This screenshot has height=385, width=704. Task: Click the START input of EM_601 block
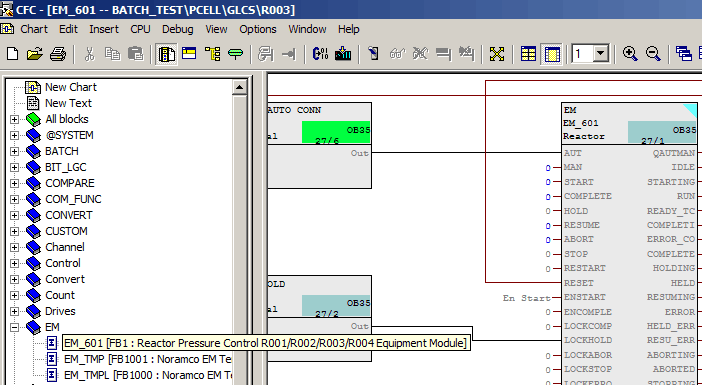pyautogui.click(x=579, y=182)
